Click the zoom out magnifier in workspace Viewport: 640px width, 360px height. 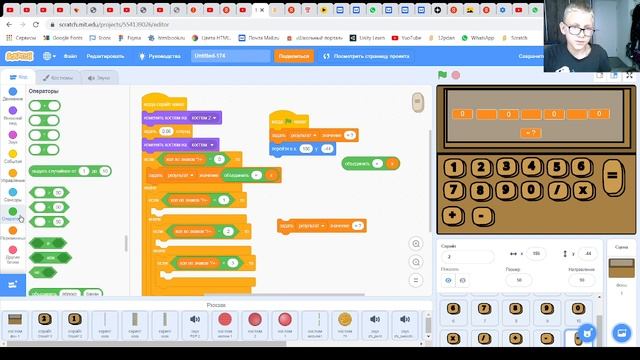coord(416,262)
